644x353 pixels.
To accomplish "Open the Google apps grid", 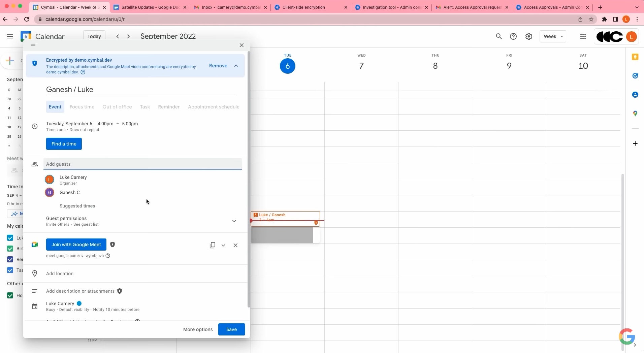I will [x=583, y=36].
